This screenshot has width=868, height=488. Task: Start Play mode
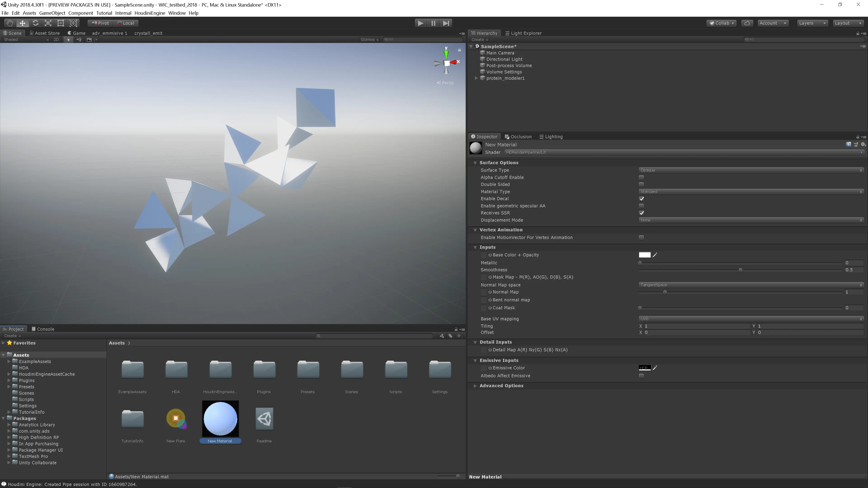pyautogui.click(x=420, y=23)
